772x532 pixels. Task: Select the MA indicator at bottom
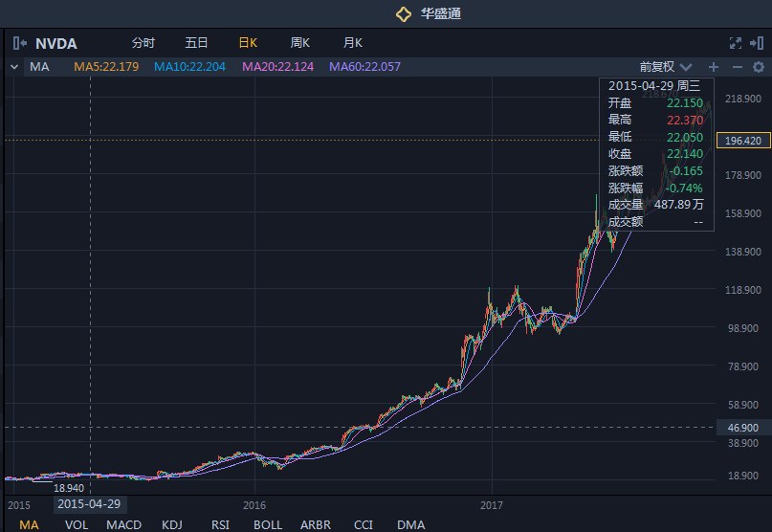tap(29, 525)
